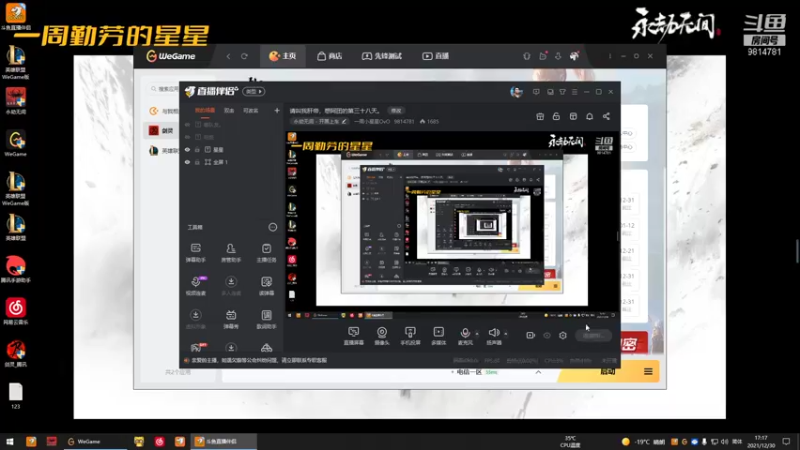Screen dimensions: 800x450
Task: Click the gift box icon in info bar
Action: pos(540,116)
